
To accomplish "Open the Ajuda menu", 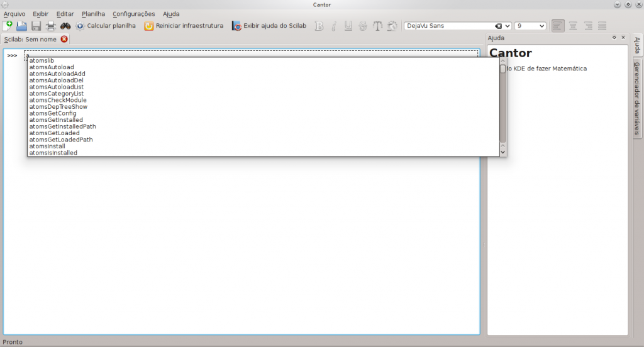I will pos(171,14).
